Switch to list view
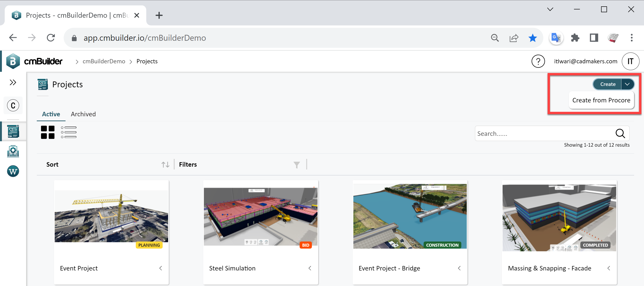 pyautogui.click(x=69, y=132)
